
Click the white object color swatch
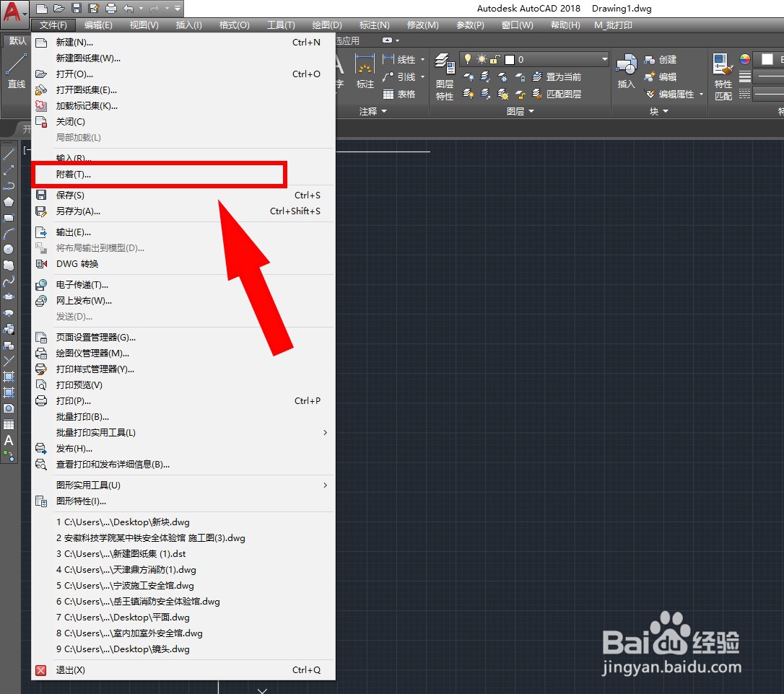(x=767, y=59)
